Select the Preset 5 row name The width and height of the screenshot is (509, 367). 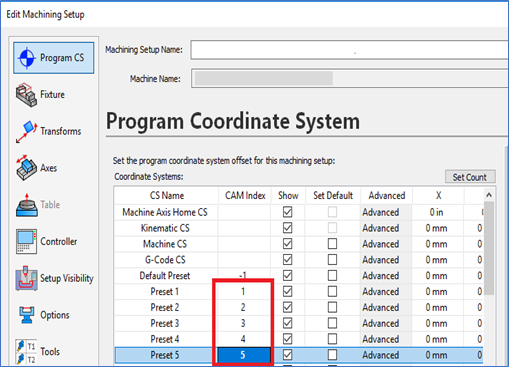[x=165, y=355]
